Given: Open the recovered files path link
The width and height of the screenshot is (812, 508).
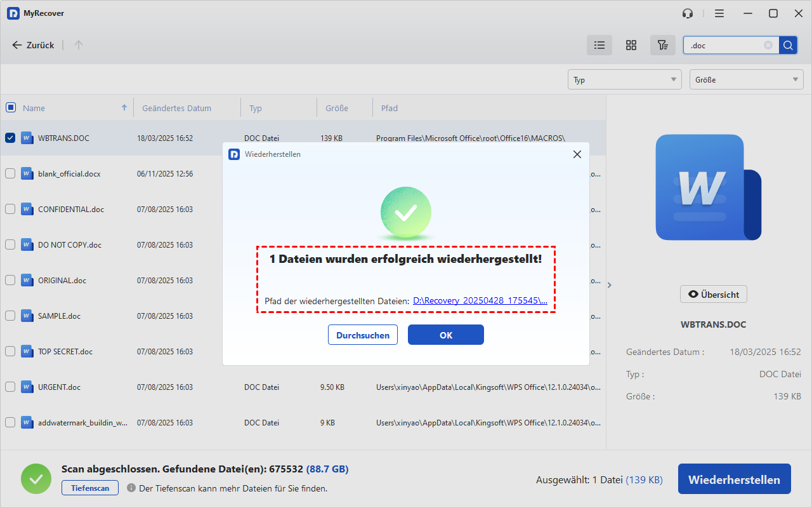Looking at the screenshot, I should [x=480, y=301].
